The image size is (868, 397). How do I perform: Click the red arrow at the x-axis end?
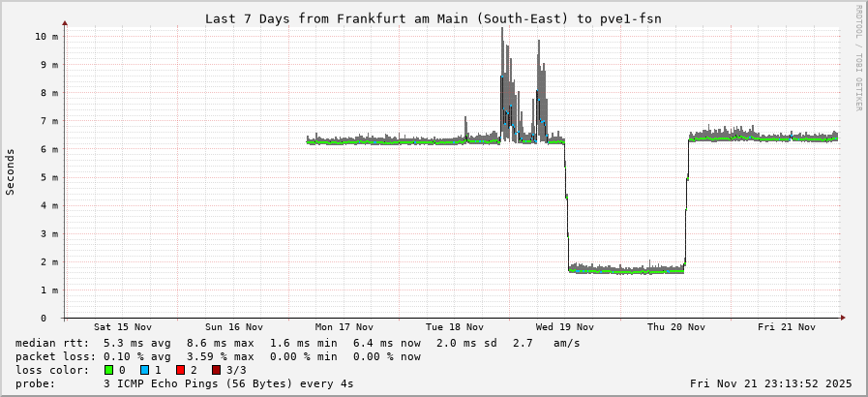(x=842, y=318)
